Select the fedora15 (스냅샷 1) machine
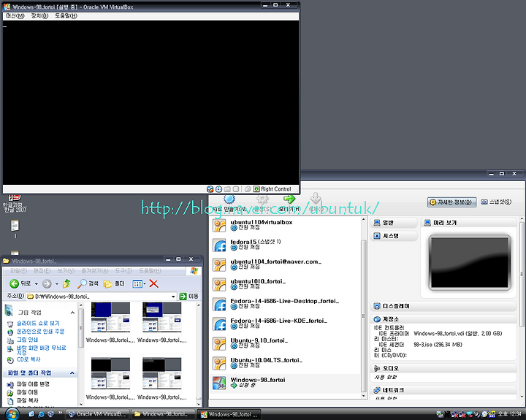Viewport: 526px width, 420px height. click(286, 245)
